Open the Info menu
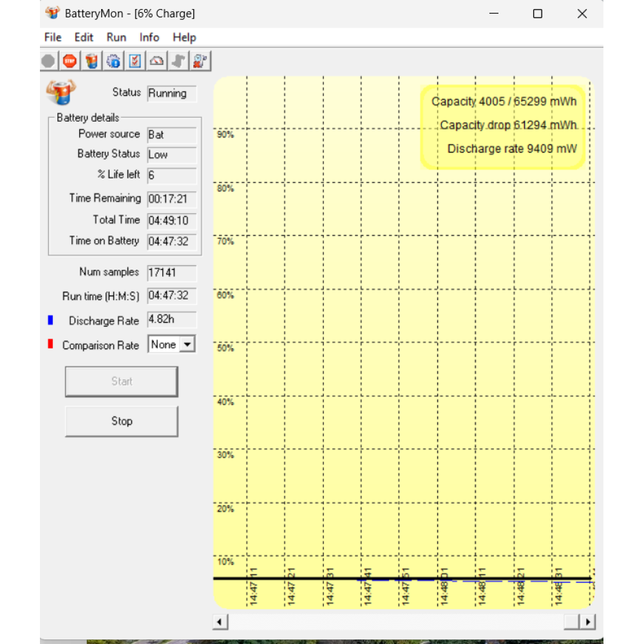The image size is (644, 644). click(x=149, y=37)
